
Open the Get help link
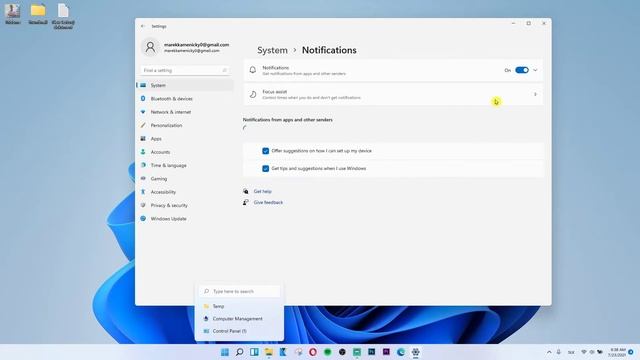pos(262,191)
